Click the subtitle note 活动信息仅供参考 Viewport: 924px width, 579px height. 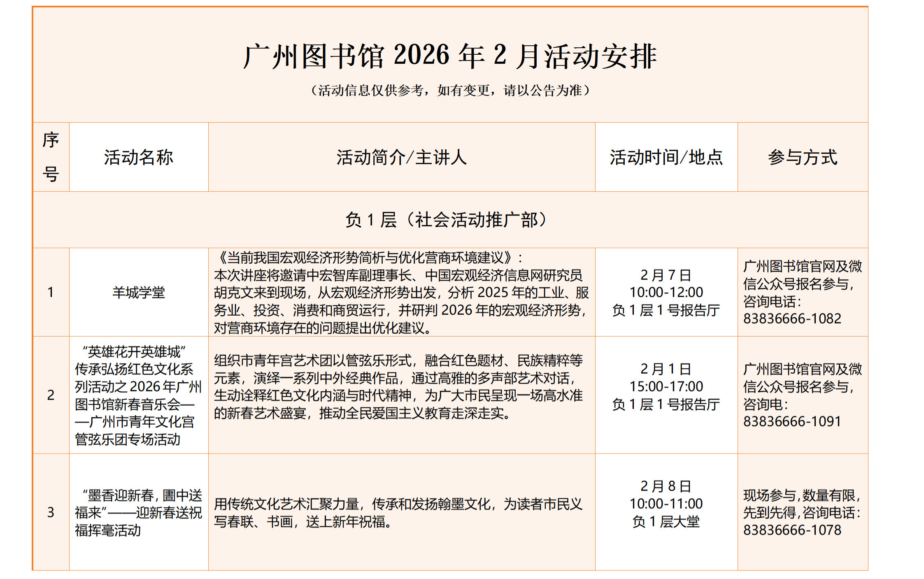[x=450, y=91]
